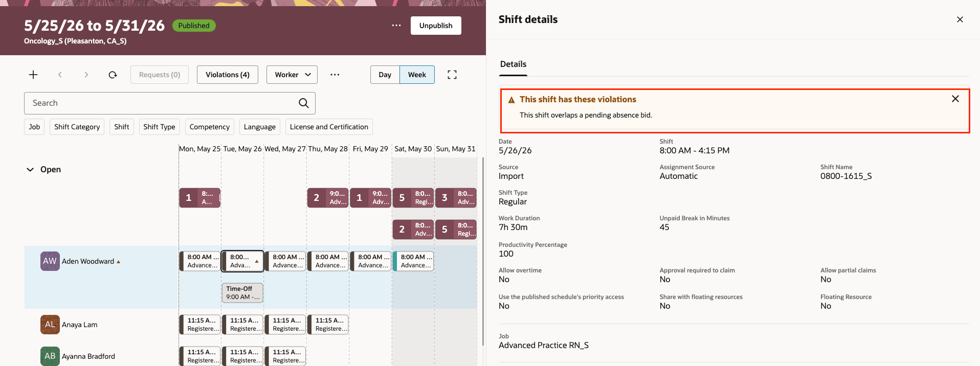Select Aden Woodward's Saturday 8:00 AM shift
The height and width of the screenshot is (366, 980).
pyautogui.click(x=413, y=261)
